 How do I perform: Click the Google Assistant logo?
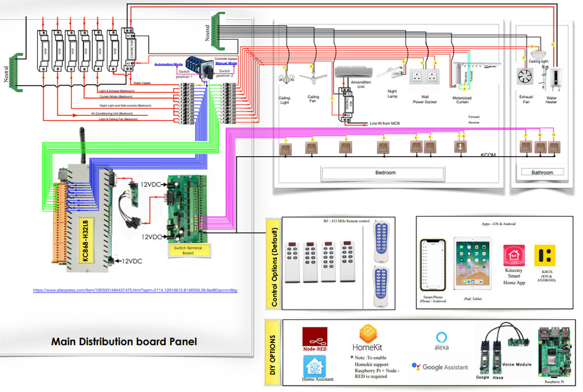(440, 367)
